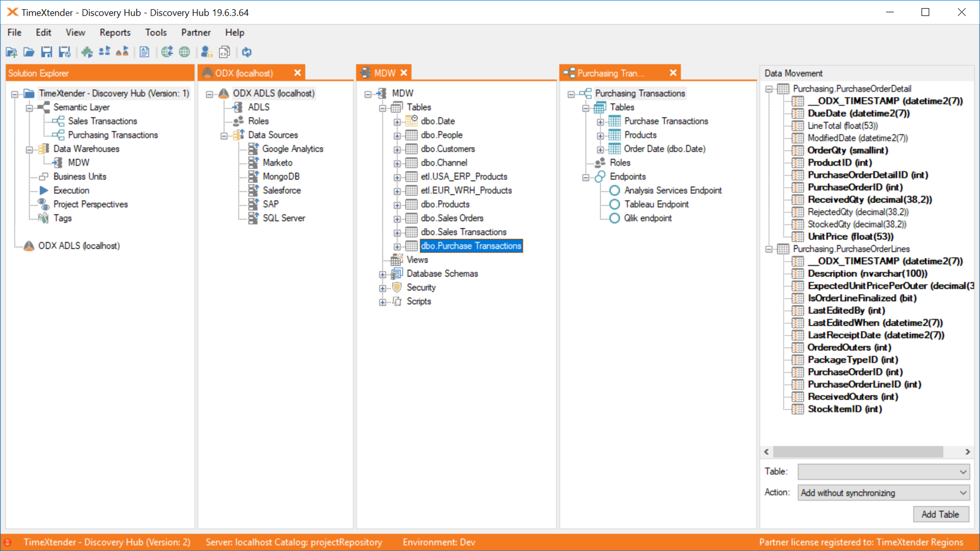This screenshot has height=551, width=980.
Task: Click the blue refresh arrows toolbar icon
Action: [x=247, y=52]
